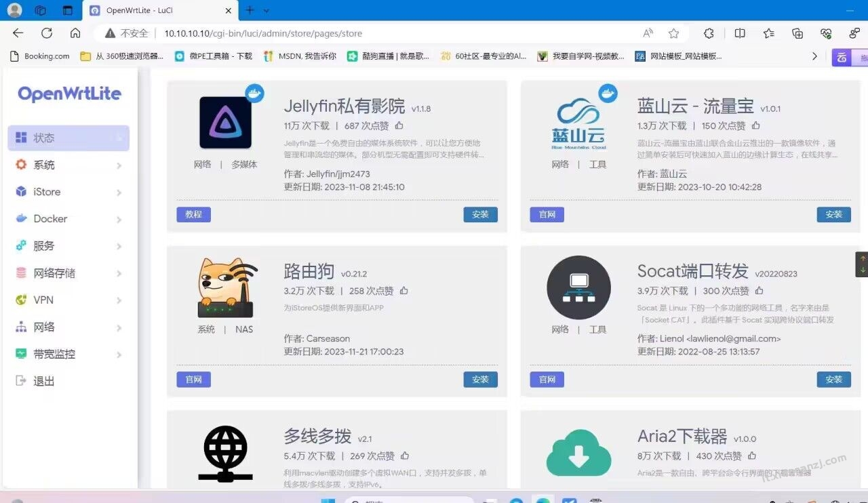
Task: Click the 教程 button for Jellyfin
Action: click(x=193, y=214)
